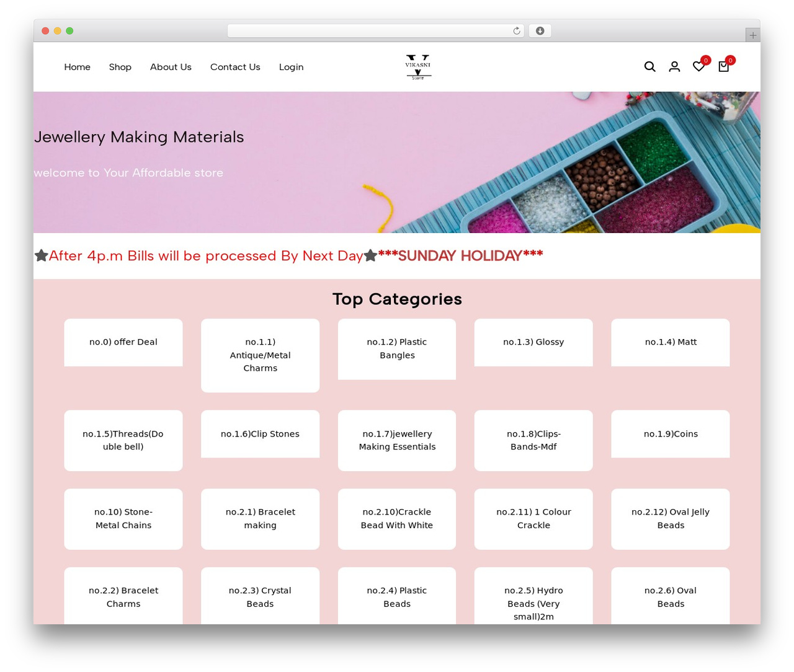Open no.2.3) Crystal Beads category
This screenshot has height=672, width=794.
click(x=260, y=596)
